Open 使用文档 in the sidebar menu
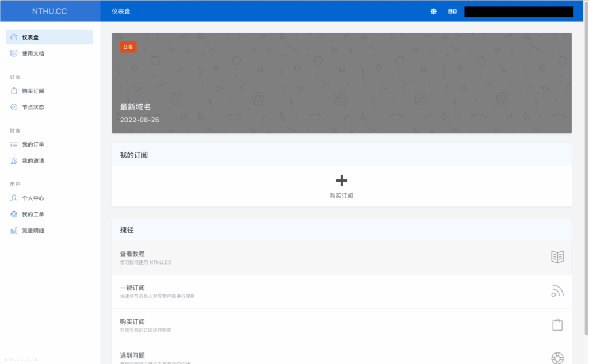This screenshot has height=364, width=589. (49, 53)
